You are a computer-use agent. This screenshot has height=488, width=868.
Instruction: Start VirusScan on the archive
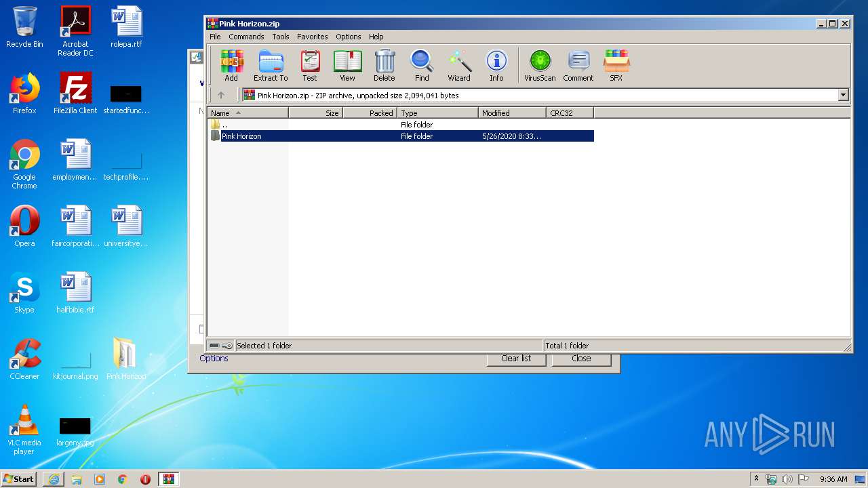coord(540,66)
